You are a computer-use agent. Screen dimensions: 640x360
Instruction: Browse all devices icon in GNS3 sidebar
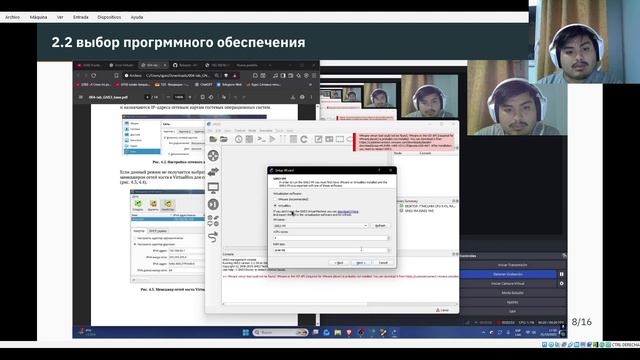point(213,221)
